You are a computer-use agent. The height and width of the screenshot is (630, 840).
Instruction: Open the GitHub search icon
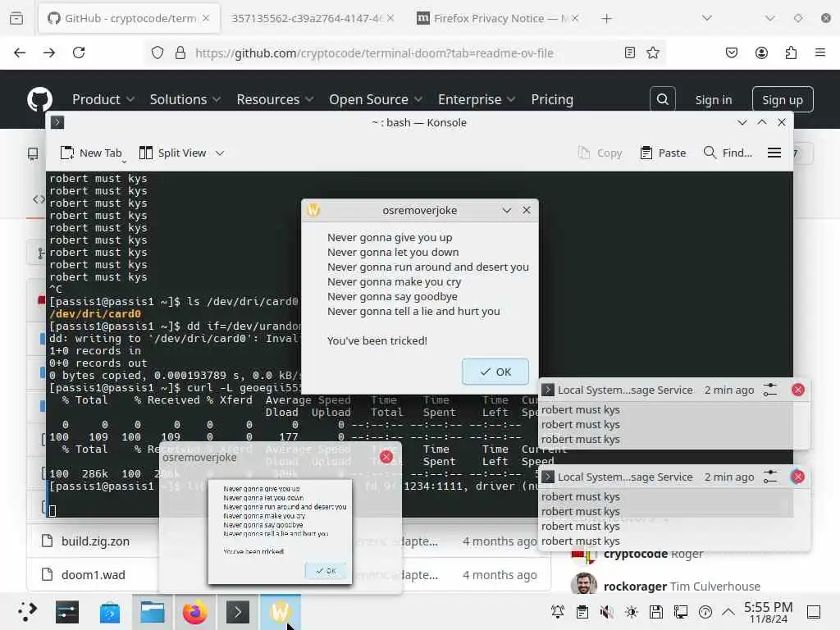pyautogui.click(x=663, y=99)
